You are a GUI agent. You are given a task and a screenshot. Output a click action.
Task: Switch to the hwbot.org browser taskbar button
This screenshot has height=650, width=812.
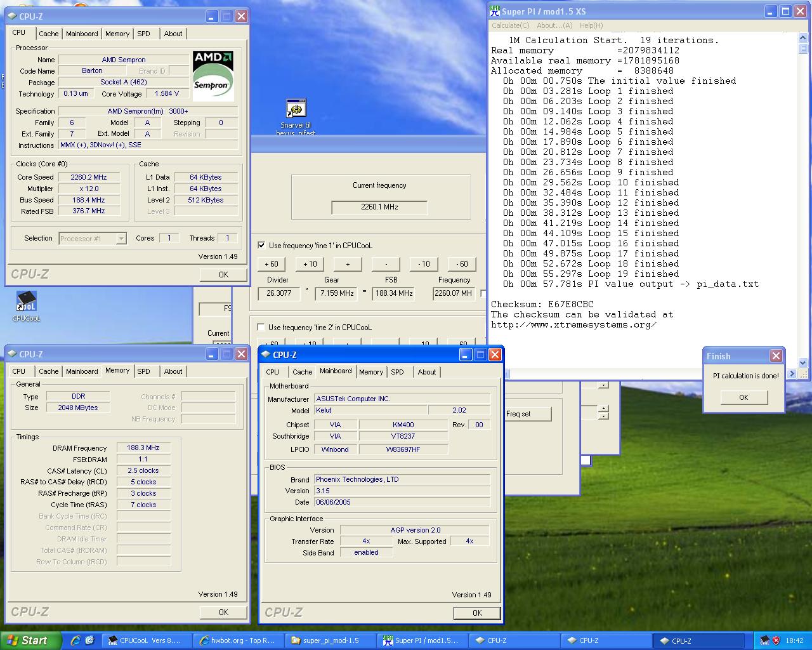[x=237, y=640]
